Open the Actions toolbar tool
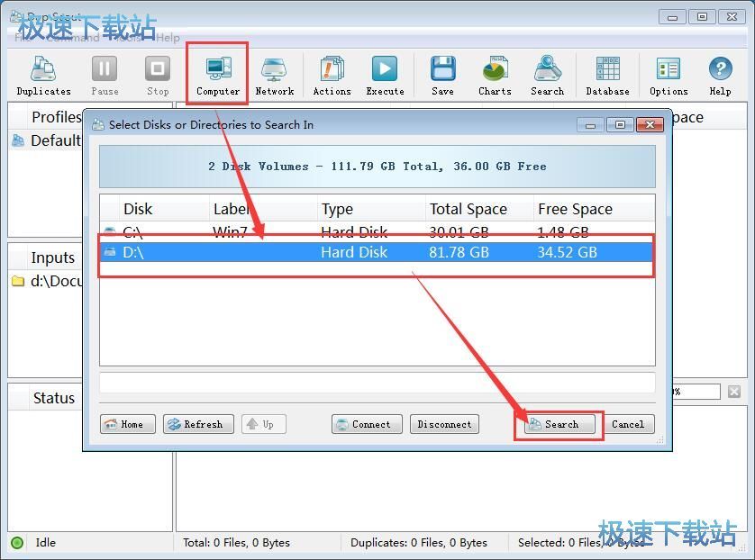The image size is (755, 560). 332,76
